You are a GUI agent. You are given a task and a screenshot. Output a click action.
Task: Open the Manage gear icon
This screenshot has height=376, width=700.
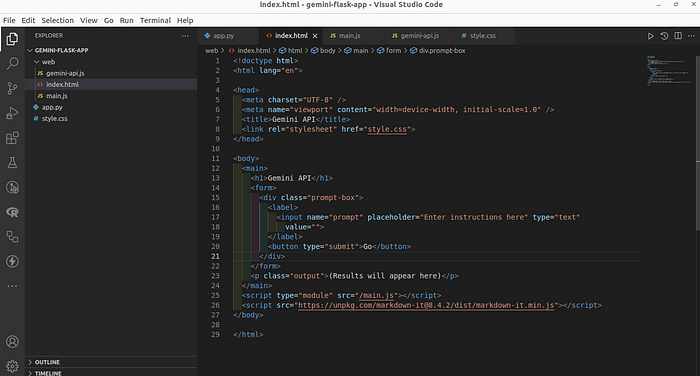point(12,366)
